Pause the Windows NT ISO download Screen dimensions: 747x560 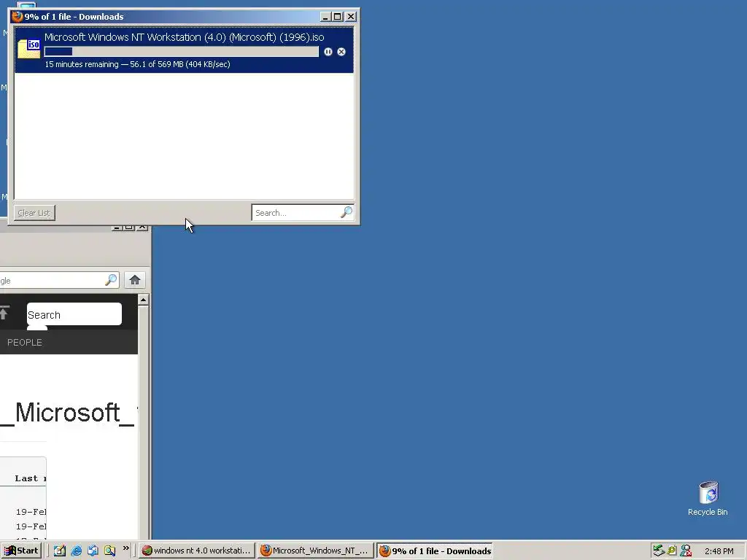(x=328, y=52)
